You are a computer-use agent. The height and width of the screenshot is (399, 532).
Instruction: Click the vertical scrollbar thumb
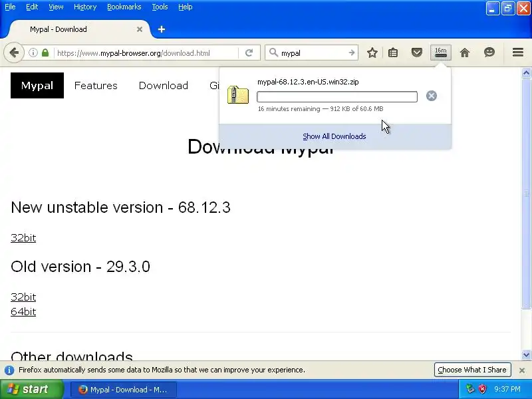click(x=526, y=194)
